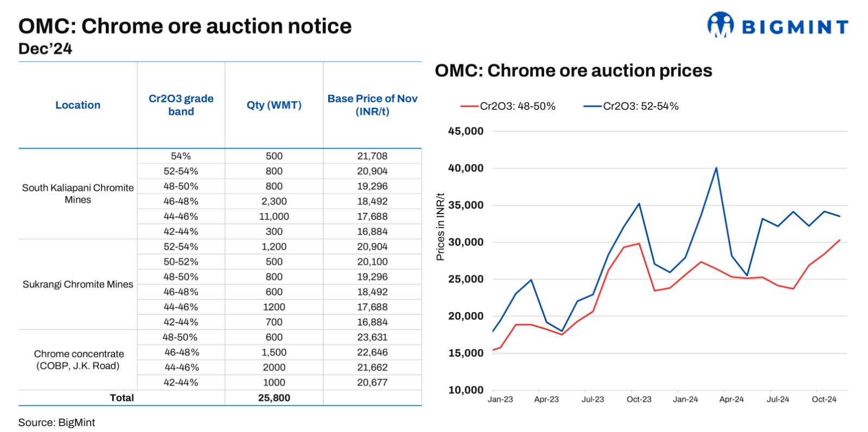Click the Oct-23 x-axis label
The width and height of the screenshot is (868, 432).
click(x=639, y=399)
